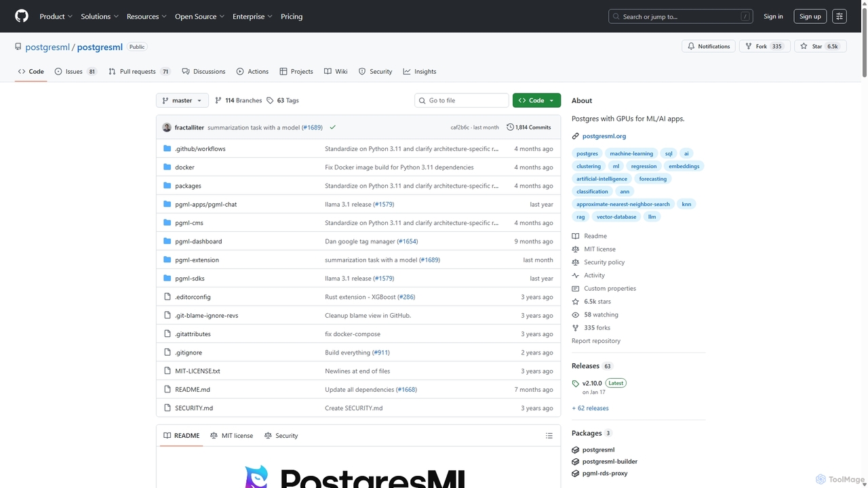
Task: Click the postgresml.org link icon
Action: pyautogui.click(x=575, y=136)
